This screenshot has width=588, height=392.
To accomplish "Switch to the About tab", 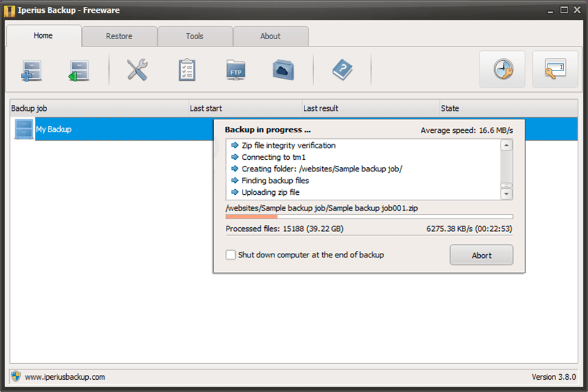I will [271, 36].
